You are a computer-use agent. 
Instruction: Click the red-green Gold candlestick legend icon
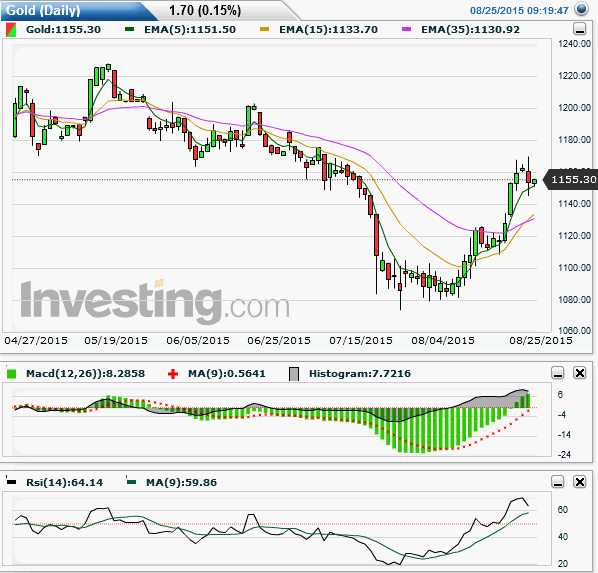(x=11, y=30)
